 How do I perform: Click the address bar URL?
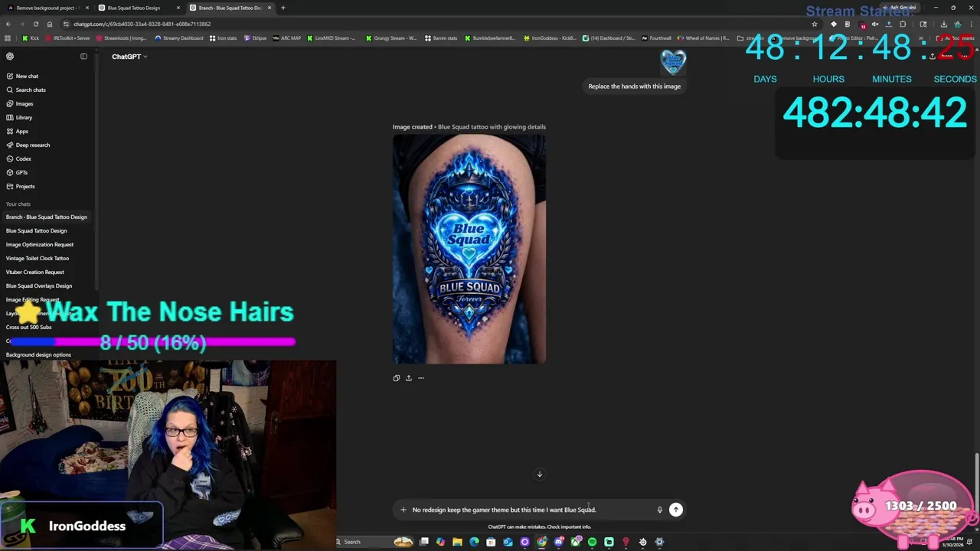[x=142, y=24]
